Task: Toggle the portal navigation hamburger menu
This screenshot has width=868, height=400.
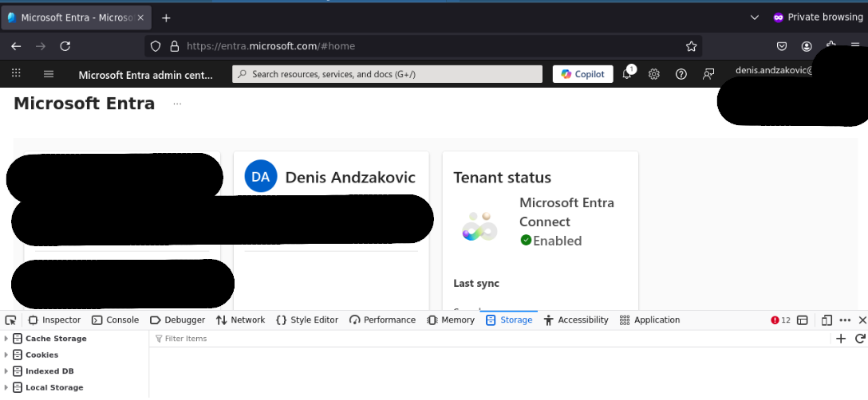Action: point(49,74)
